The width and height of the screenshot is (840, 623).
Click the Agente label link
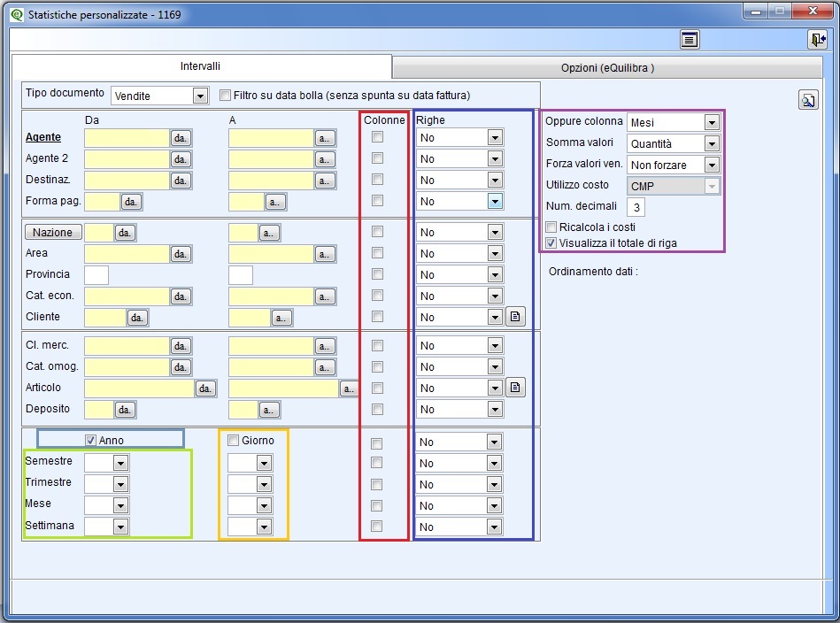point(43,137)
